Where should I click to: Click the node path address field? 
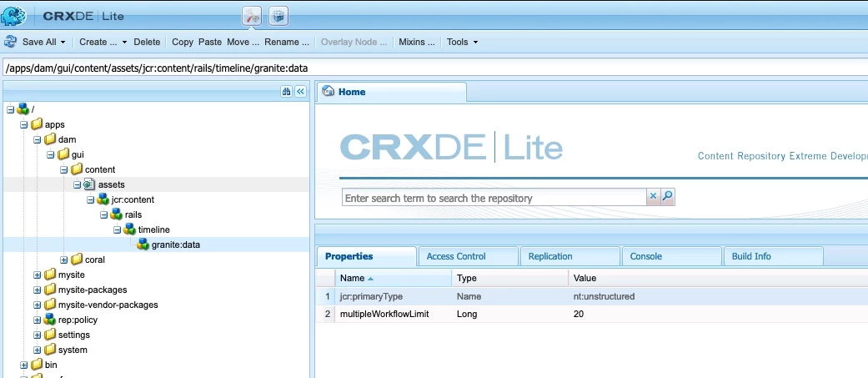click(434, 68)
